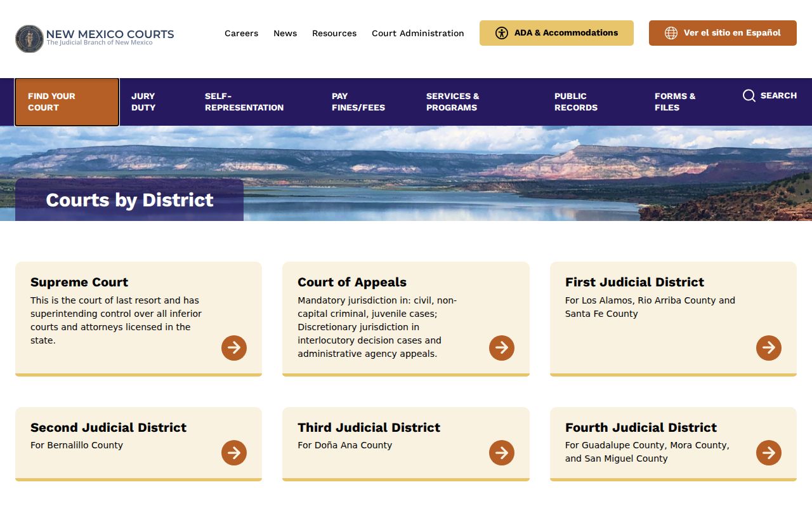Switch to Ver el sitio en Español
Viewport: 812px width, 508px height.
[x=723, y=33]
